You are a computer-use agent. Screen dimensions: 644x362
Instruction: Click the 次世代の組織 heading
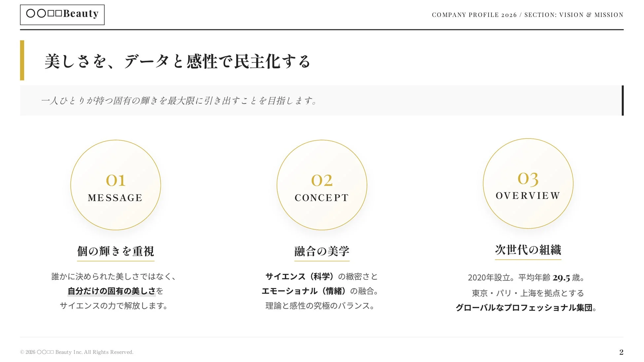tap(528, 250)
